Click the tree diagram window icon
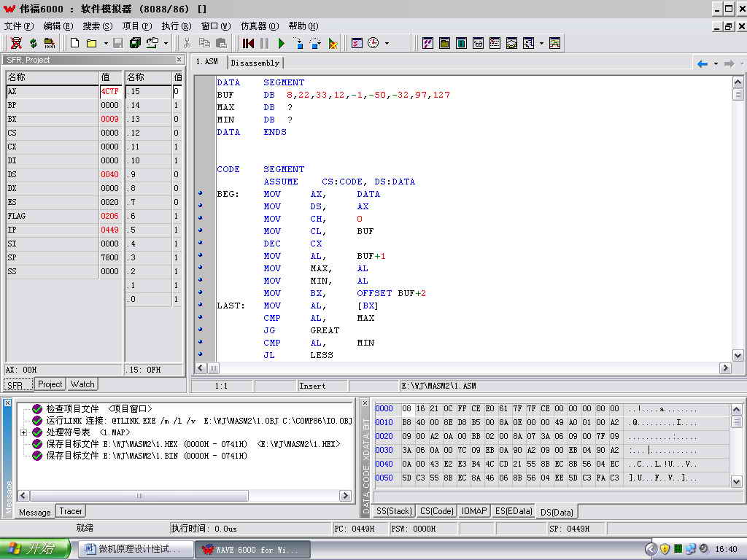 pos(528,43)
